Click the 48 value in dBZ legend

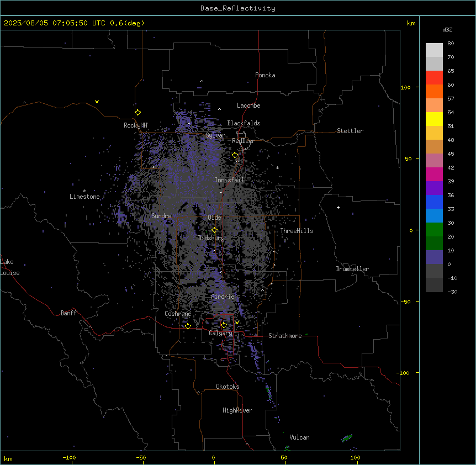pos(451,140)
